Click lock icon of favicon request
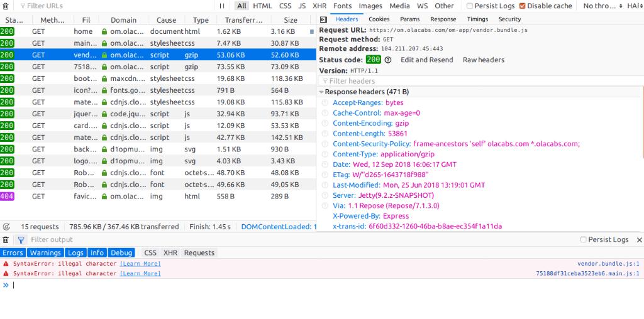644x319 pixels. pos(104,197)
